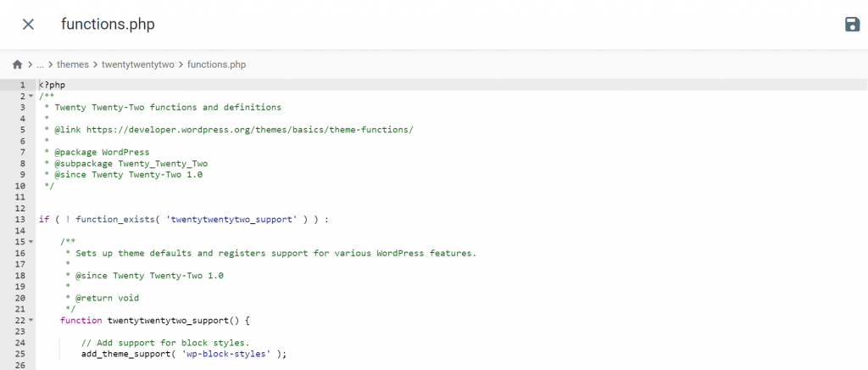This screenshot has height=370, width=868.
Task: Place cursor on the '<?php' line
Action: [x=52, y=85]
